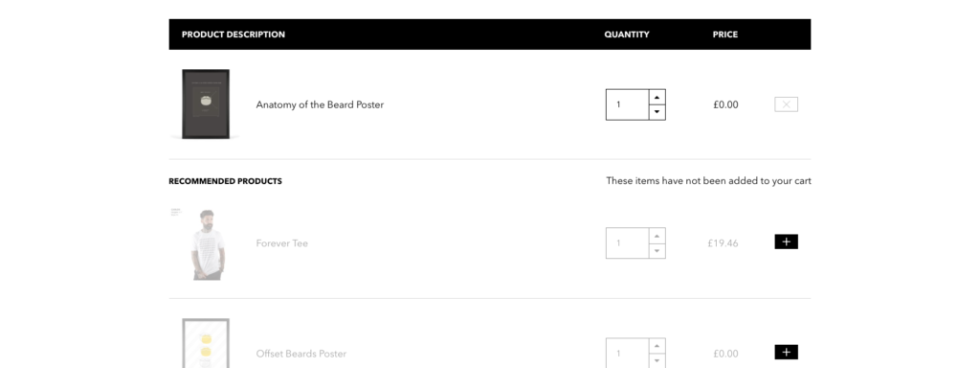Image resolution: width=980 pixels, height=368 pixels.
Task: Open the Offset Beards Poster name link
Action: [x=301, y=354]
